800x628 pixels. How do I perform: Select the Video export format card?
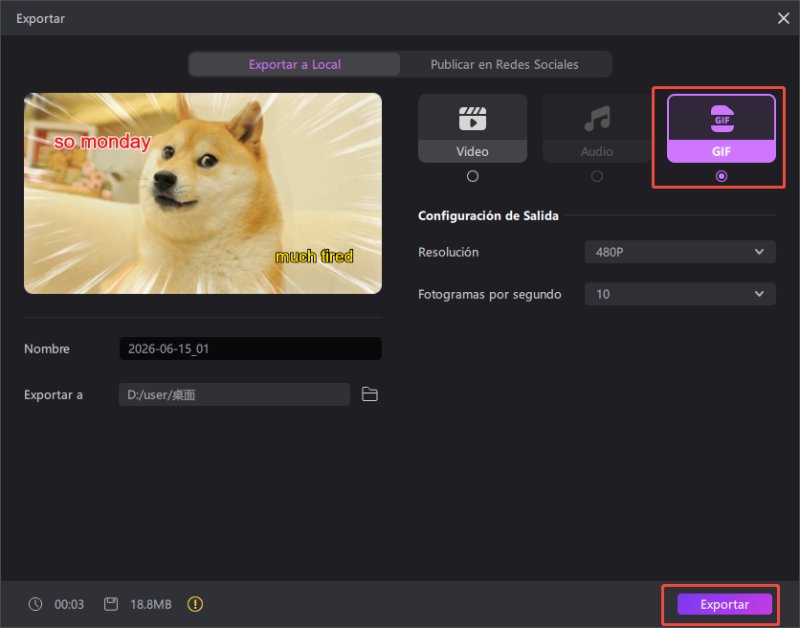click(472, 129)
